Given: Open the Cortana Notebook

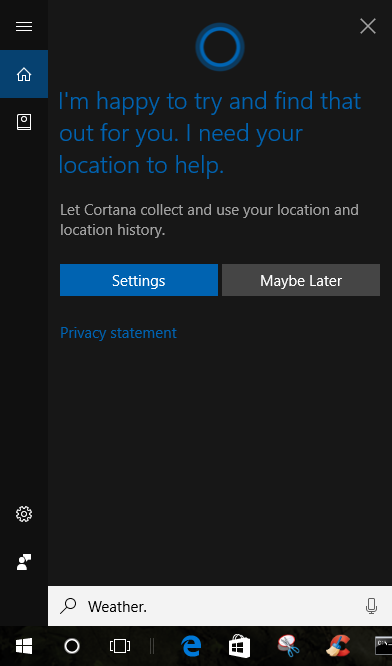Looking at the screenshot, I should (x=24, y=122).
